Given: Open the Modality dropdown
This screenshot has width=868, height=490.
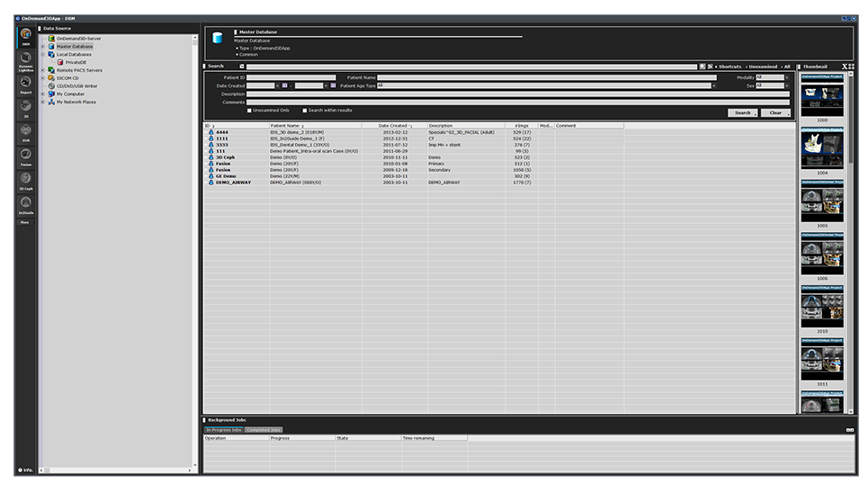Looking at the screenshot, I should 787,77.
